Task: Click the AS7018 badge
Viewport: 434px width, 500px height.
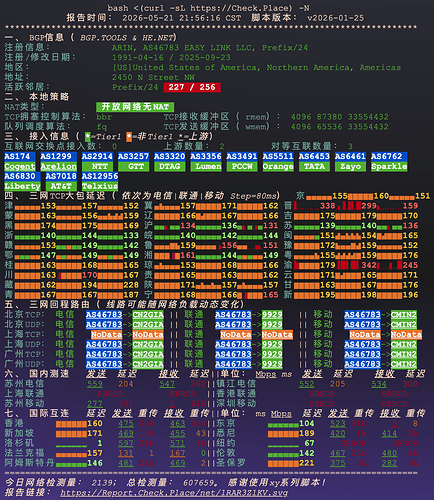Action: 61,176
